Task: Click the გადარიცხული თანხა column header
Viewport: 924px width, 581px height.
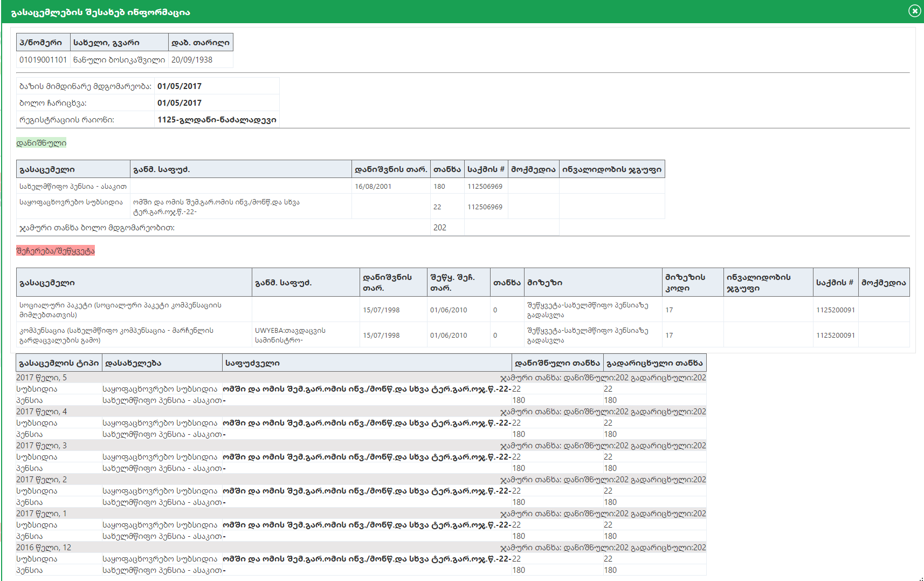Action: click(654, 363)
